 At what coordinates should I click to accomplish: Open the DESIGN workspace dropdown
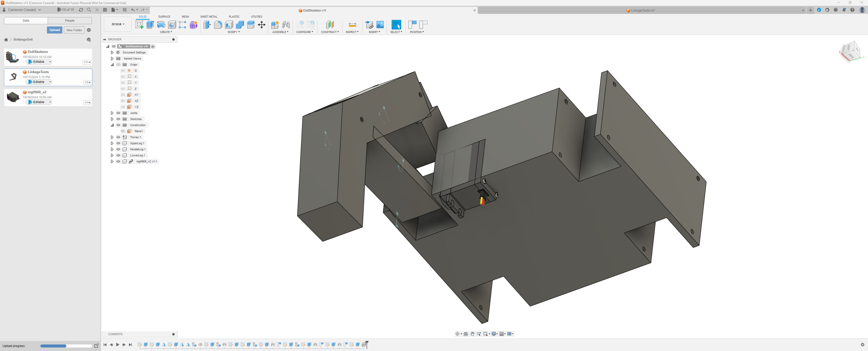coord(118,24)
